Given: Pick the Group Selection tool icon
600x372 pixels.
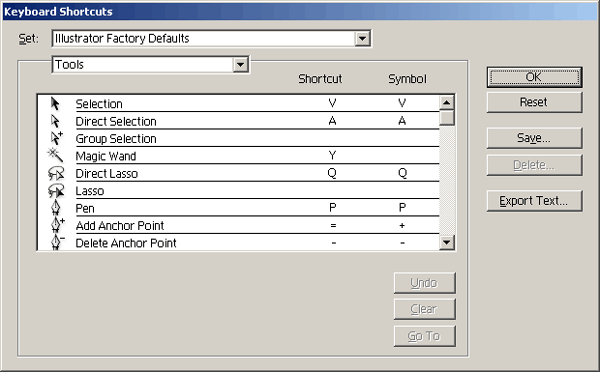Looking at the screenshot, I should [56, 138].
